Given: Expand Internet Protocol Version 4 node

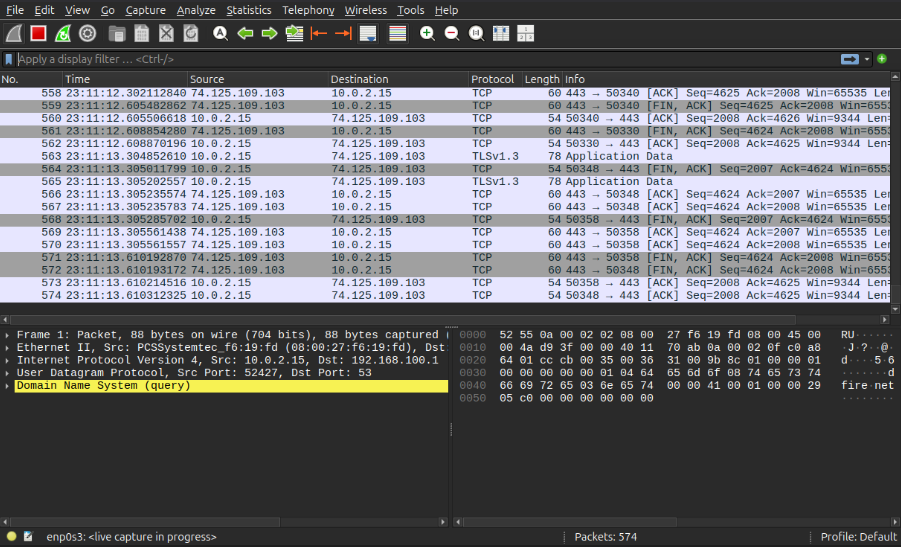Looking at the screenshot, I should [x=7, y=360].
